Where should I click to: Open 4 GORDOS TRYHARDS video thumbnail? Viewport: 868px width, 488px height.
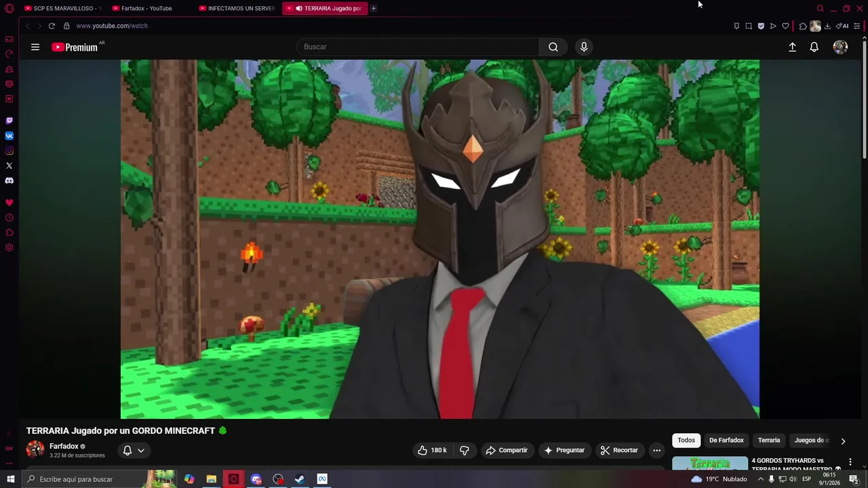(710, 464)
